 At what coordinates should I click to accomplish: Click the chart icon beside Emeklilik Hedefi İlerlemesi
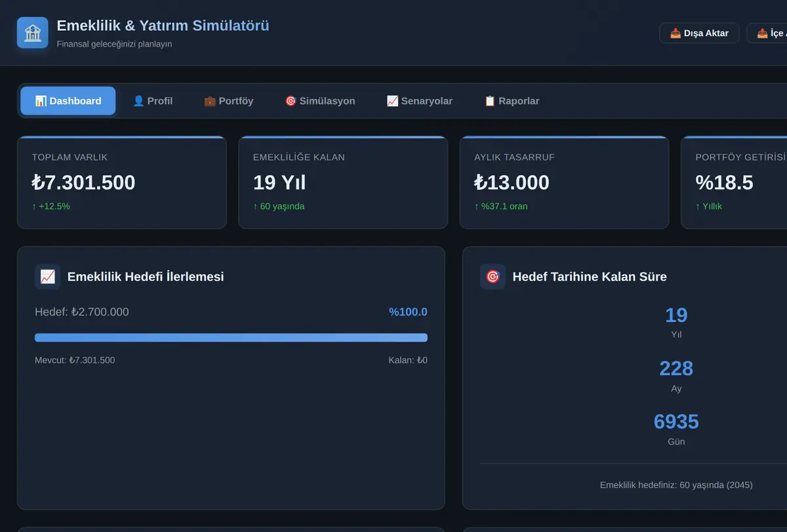tap(48, 277)
